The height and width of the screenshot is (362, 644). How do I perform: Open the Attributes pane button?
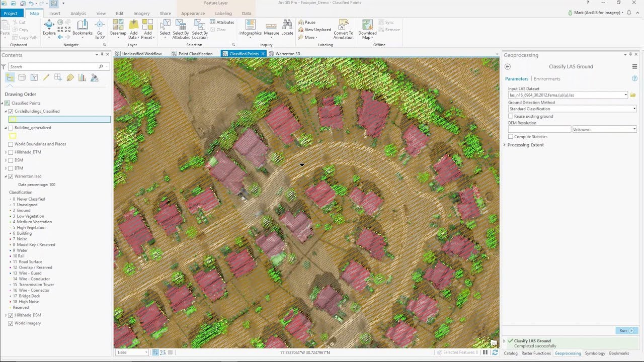click(x=222, y=22)
